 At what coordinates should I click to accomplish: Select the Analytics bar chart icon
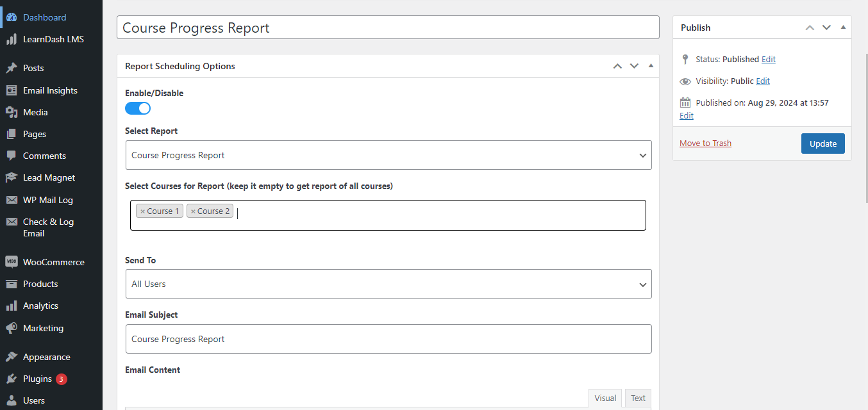(12, 306)
